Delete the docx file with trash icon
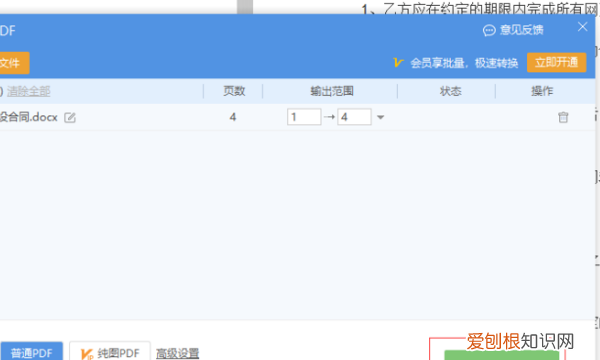The image size is (600, 360). [563, 117]
